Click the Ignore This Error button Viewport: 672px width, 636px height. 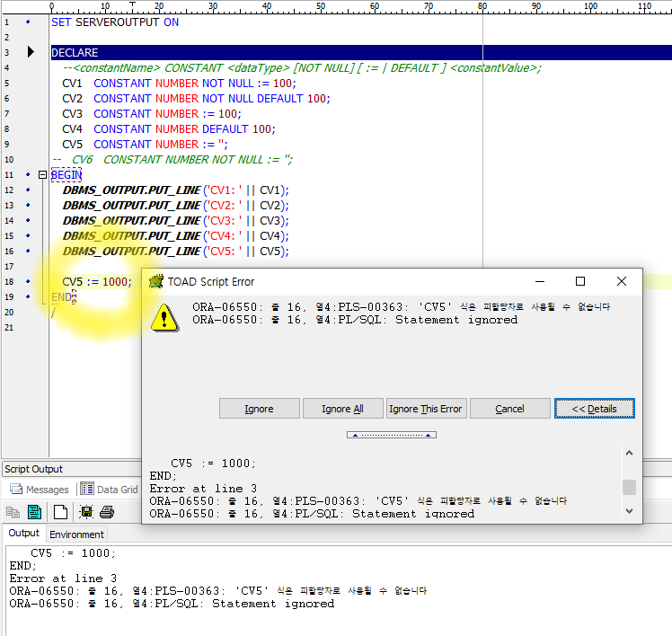426,409
